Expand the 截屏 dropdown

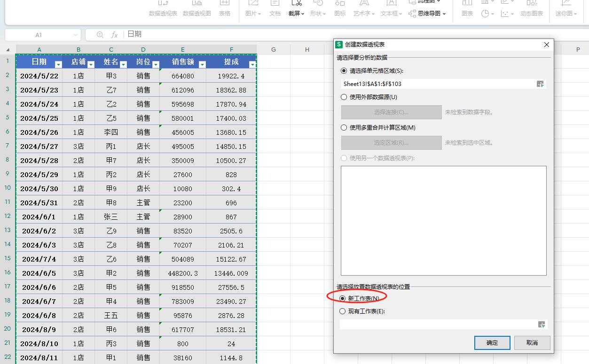[x=302, y=14]
